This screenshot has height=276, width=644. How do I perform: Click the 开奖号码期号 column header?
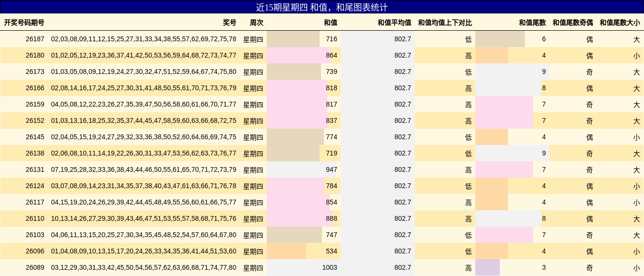coord(24,23)
